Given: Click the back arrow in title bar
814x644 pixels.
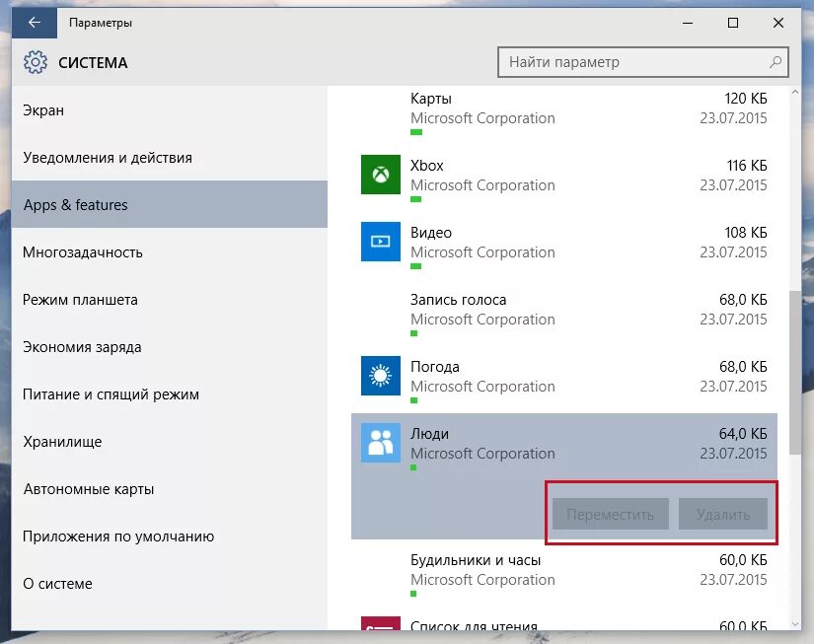Looking at the screenshot, I should point(35,23).
